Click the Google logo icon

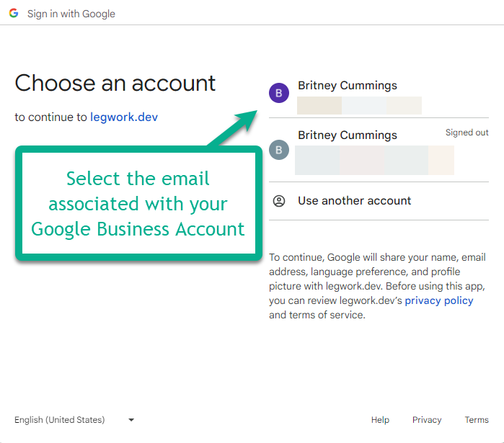[14, 14]
